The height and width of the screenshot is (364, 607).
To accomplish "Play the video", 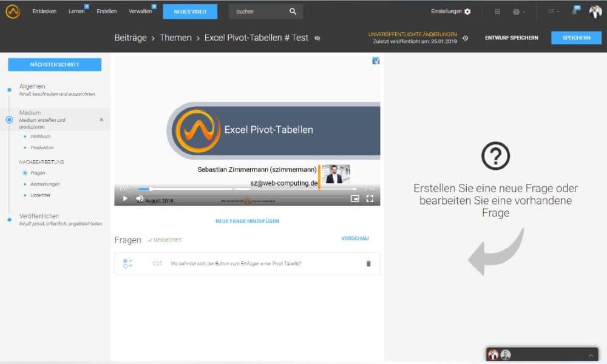I will [125, 198].
